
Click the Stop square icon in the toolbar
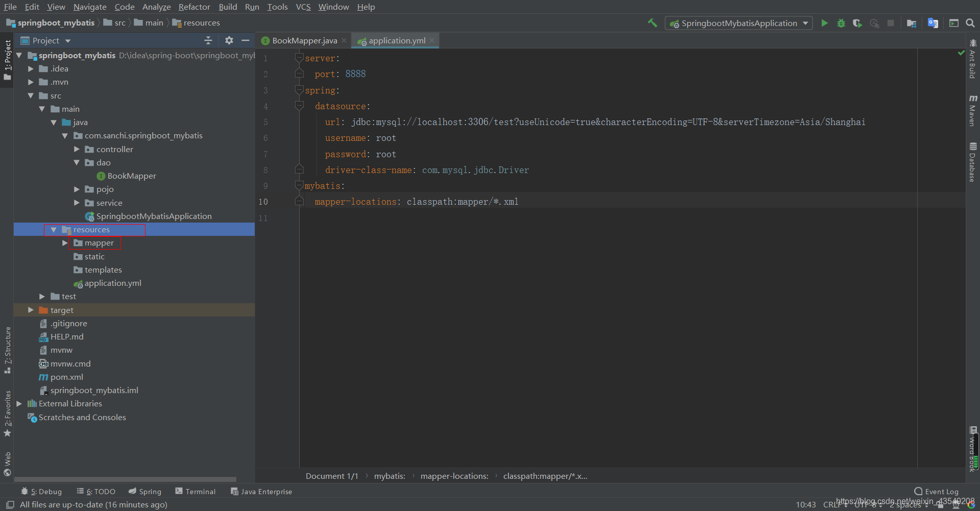(891, 23)
